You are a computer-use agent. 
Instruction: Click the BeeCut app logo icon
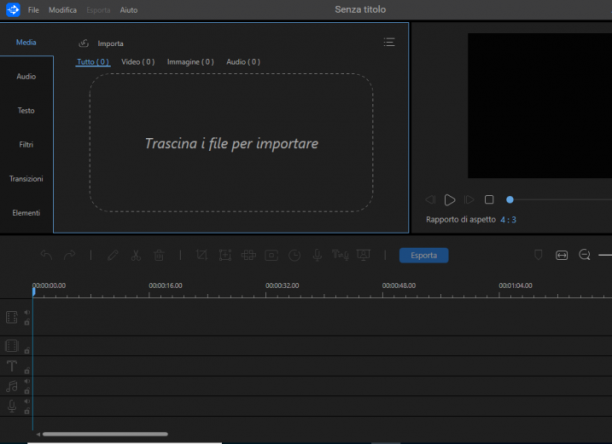coord(13,10)
